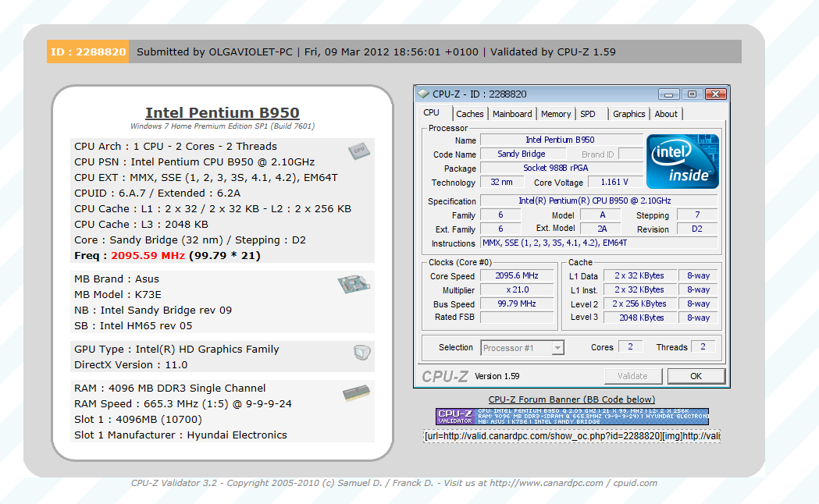The image size is (819, 504).
Task: Click the CPU-Z validator banner image
Action: 572,417
